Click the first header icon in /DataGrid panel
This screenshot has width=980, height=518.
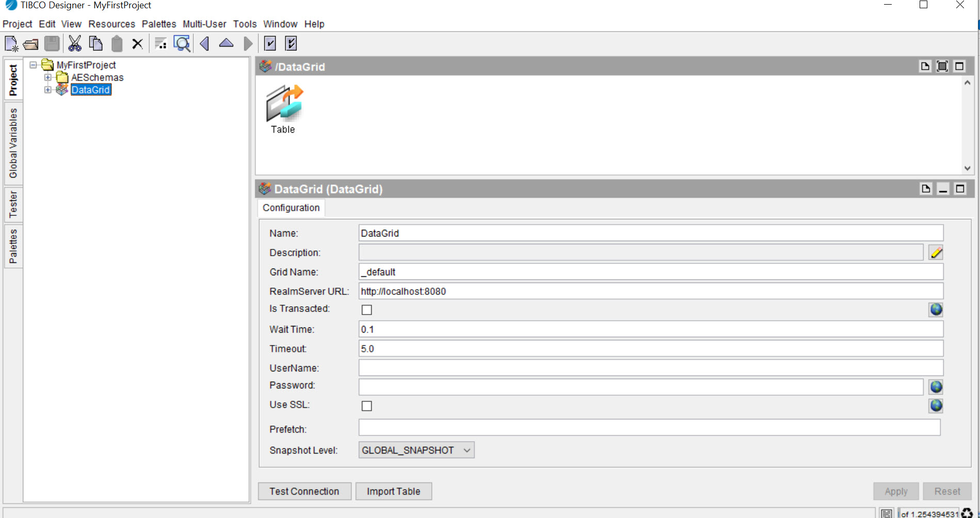click(925, 66)
